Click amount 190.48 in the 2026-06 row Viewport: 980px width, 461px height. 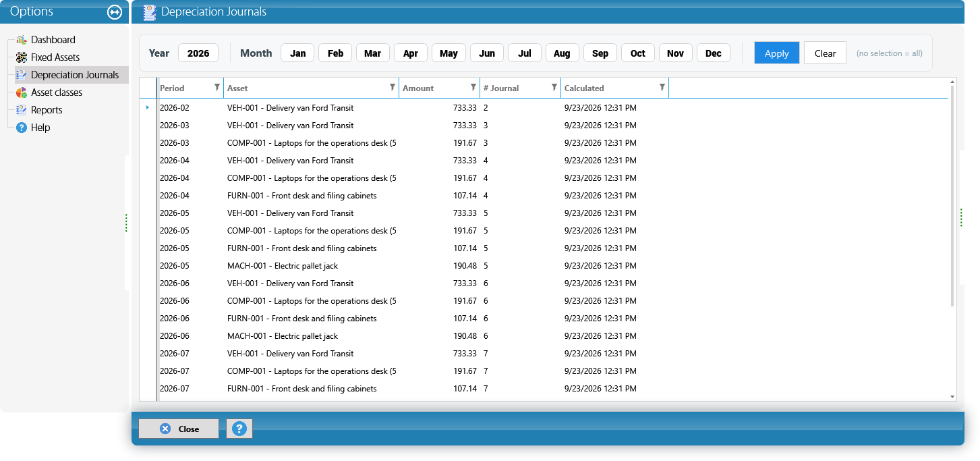[x=465, y=336]
